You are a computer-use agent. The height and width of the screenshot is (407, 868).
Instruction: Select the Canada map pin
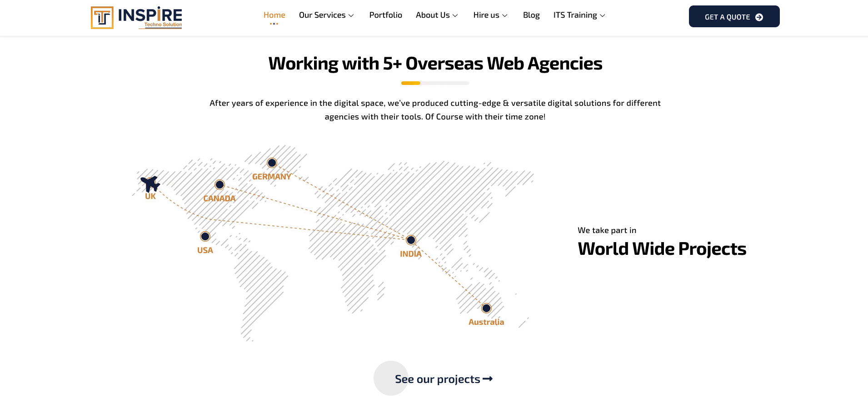219,184
